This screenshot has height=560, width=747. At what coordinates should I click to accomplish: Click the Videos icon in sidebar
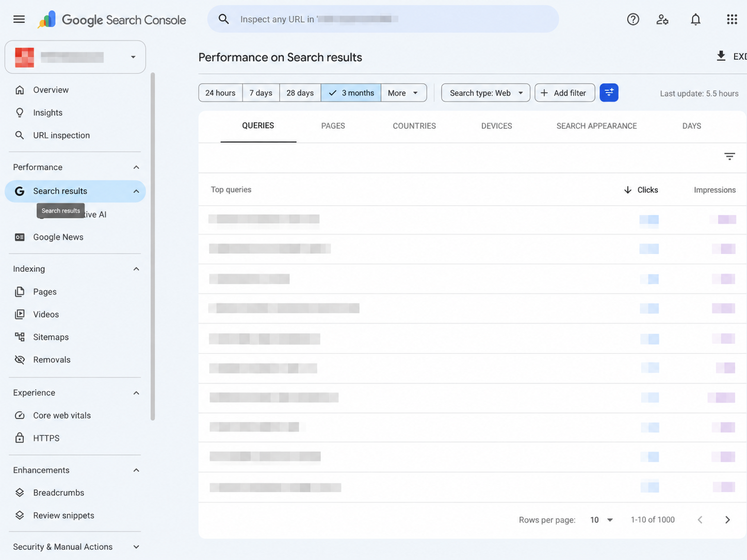20,315
